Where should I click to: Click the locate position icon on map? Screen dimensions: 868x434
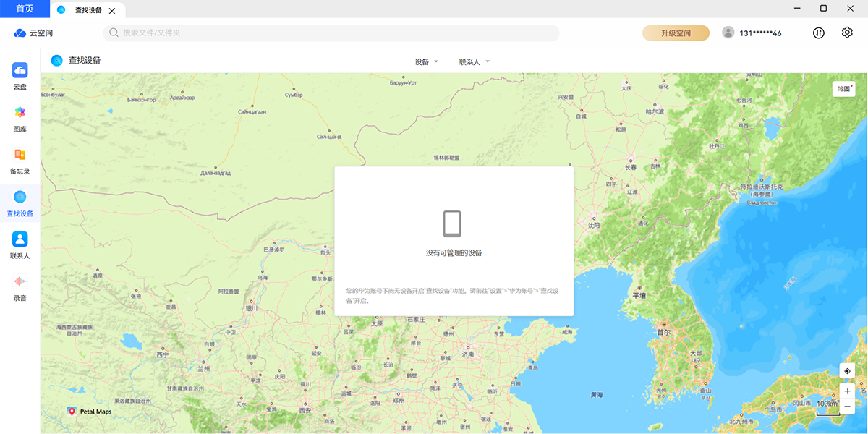(847, 370)
